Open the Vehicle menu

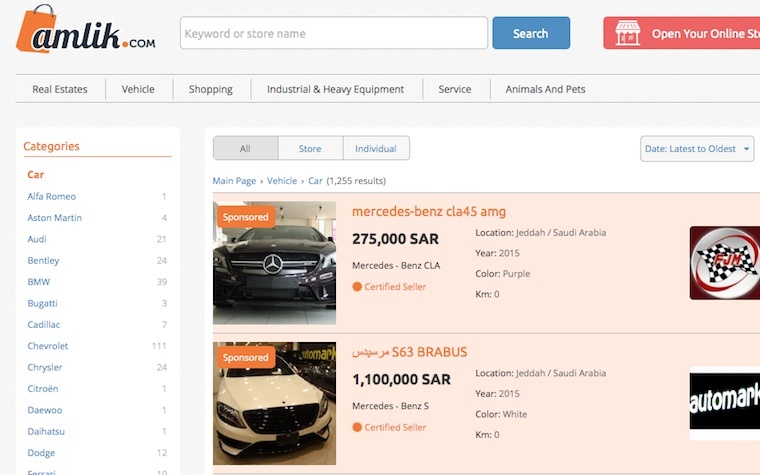[138, 89]
